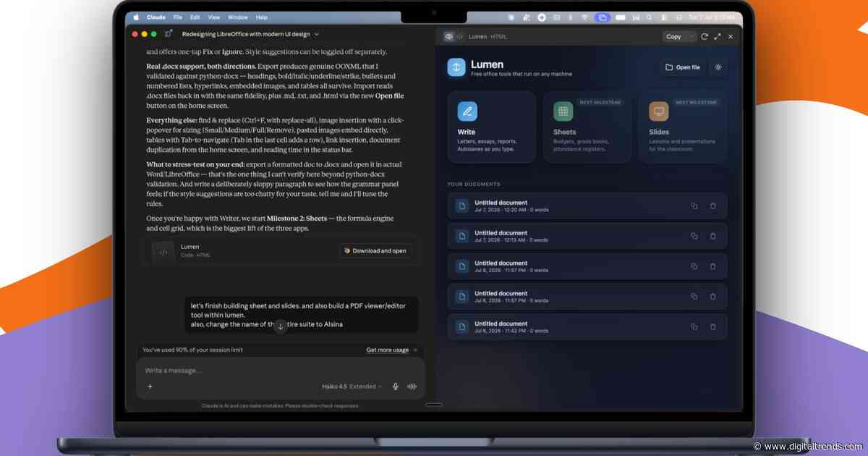
Task: Switch artifact to preview eye view
Action: pos(449,36)
